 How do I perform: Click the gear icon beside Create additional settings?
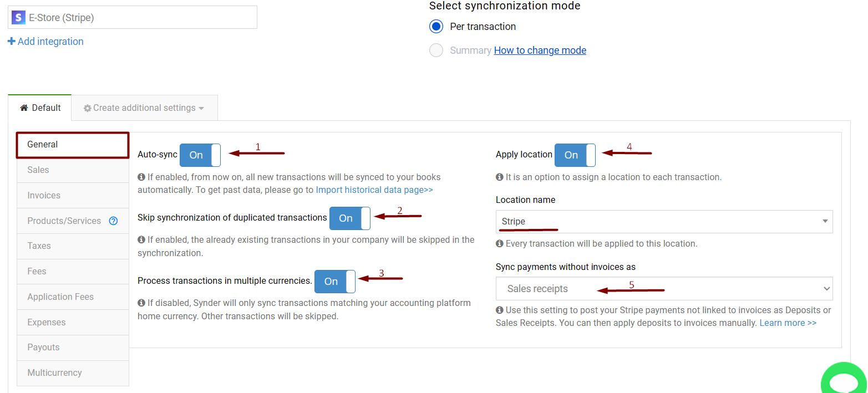(88, 108)
